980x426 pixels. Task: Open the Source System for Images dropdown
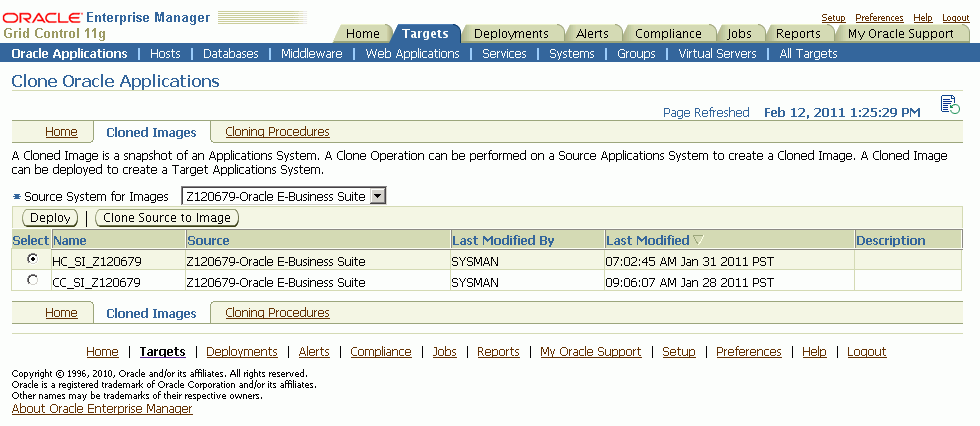(284, 196)
